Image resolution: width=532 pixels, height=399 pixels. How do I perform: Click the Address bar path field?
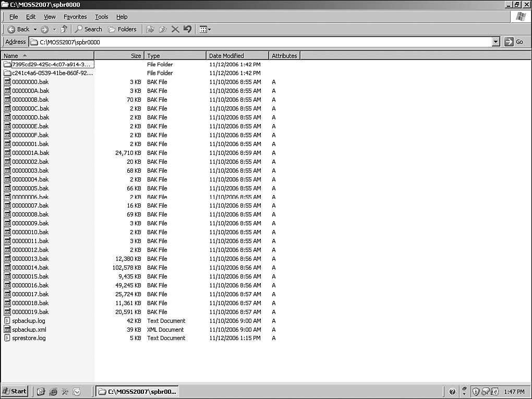click(x=261, y=42)
